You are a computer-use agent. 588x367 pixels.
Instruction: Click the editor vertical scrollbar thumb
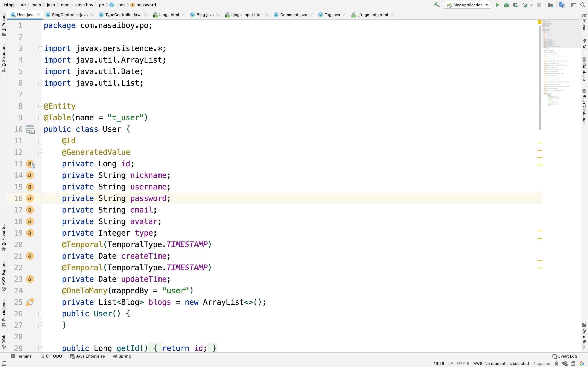[x=540, y=78]
